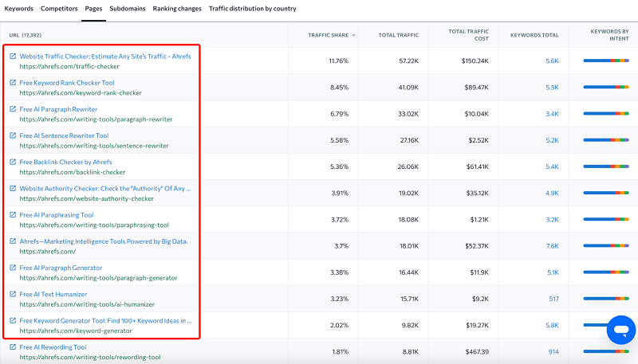Click intent bar for traffic-checker row

tap(606, 61)
